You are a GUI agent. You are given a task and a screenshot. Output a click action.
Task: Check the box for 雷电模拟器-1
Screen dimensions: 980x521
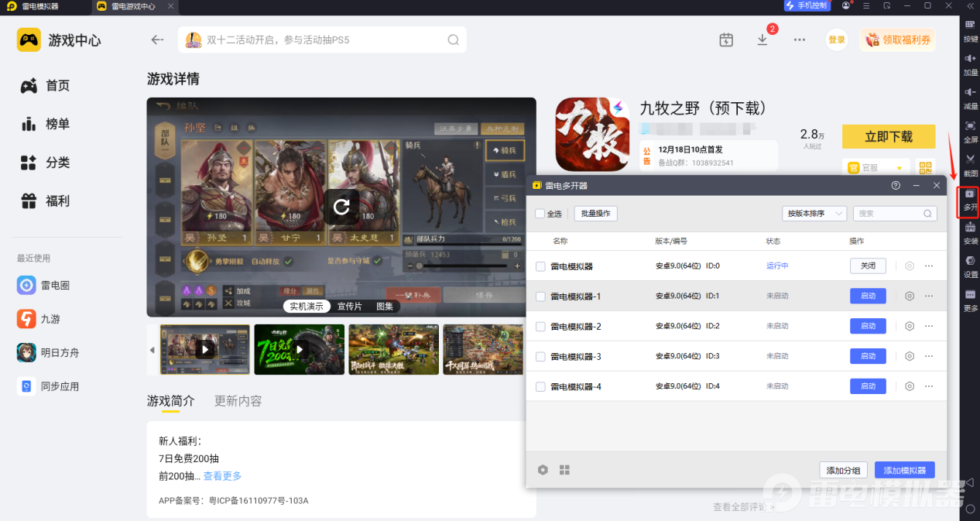pyautogui.click(x=540, y=296)
